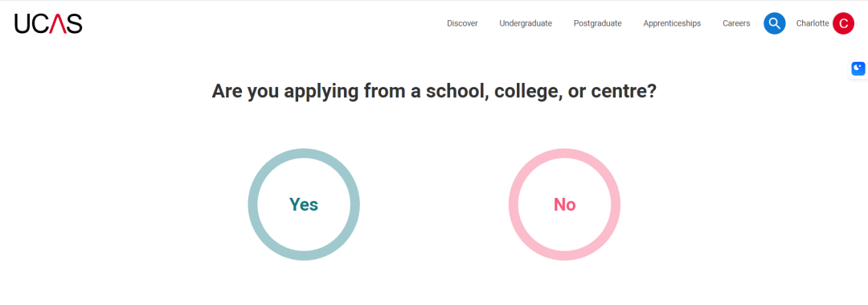Open the search magnifier icon
This screenshot has height=305, width=868.
[x=775, y=23]
